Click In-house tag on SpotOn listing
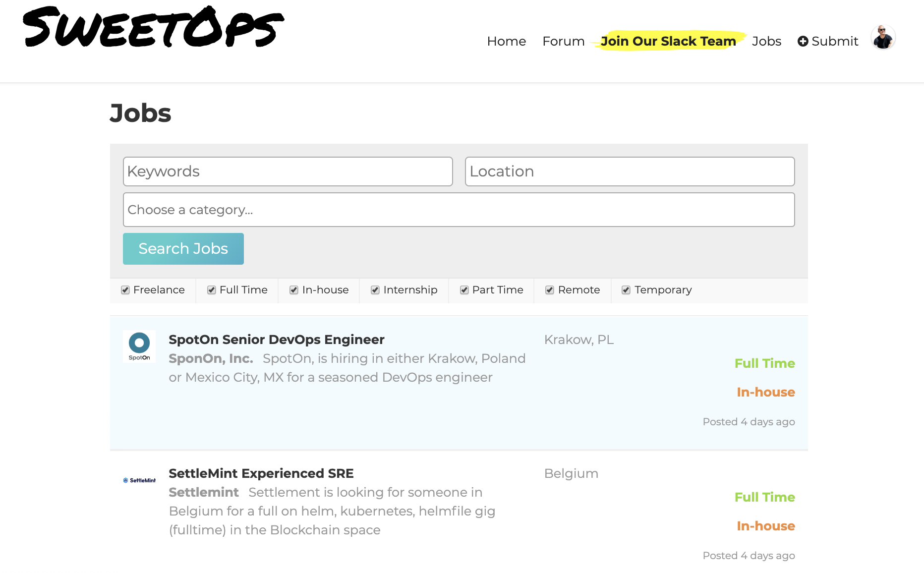 (765, 392)
